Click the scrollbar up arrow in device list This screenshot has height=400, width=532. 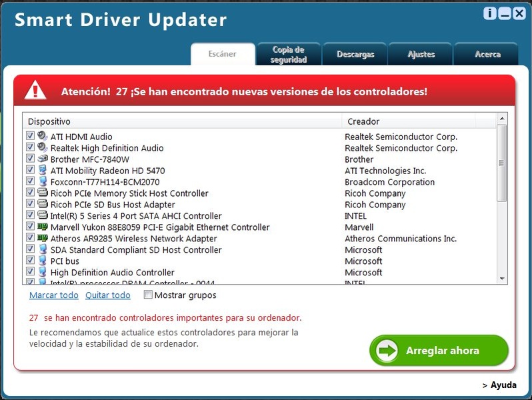502,119
